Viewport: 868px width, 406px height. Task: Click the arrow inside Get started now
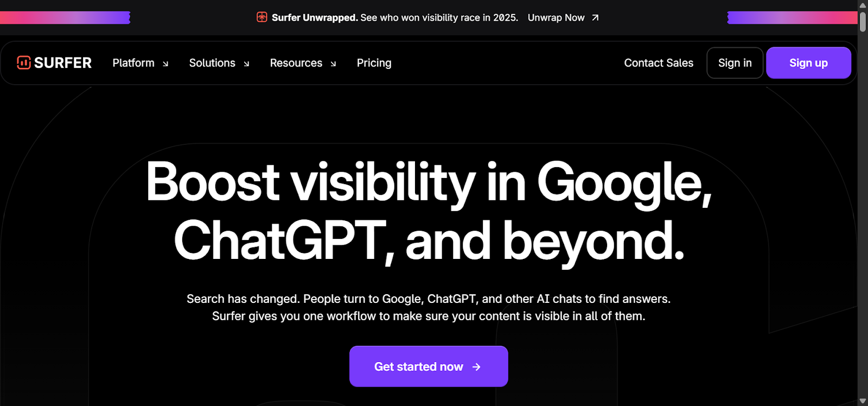tap(476, 367)
